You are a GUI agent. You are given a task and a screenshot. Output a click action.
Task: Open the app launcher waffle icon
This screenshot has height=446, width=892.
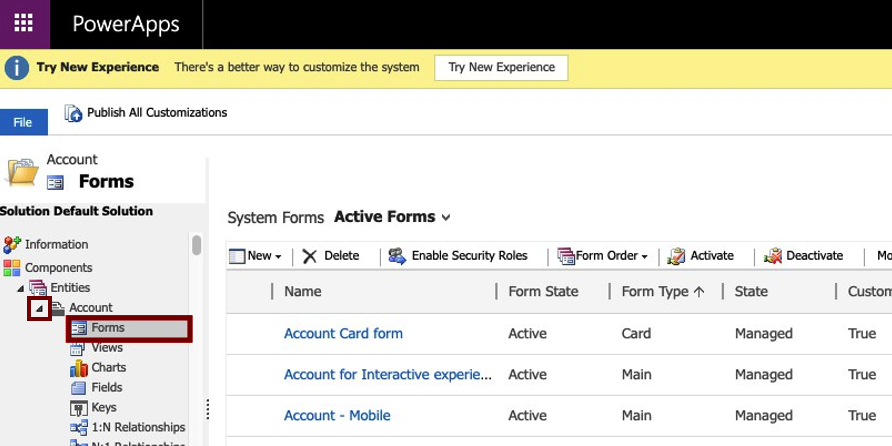[x=24, y=23]
